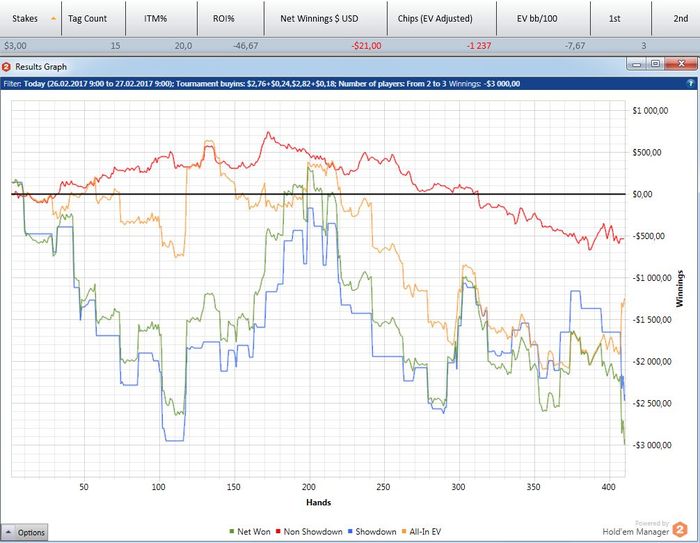Toggle the Net Won legend entry
Image resolution: width=700 pixels, height=543 pixels.
click(x=250, y=531)
